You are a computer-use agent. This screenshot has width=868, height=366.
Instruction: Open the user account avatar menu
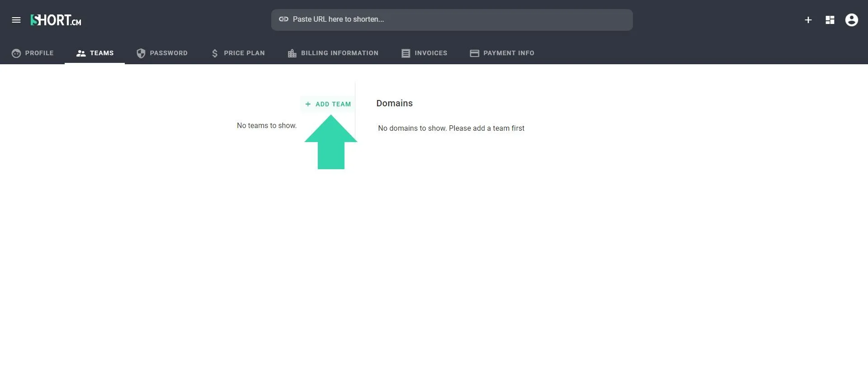point(852,20)
